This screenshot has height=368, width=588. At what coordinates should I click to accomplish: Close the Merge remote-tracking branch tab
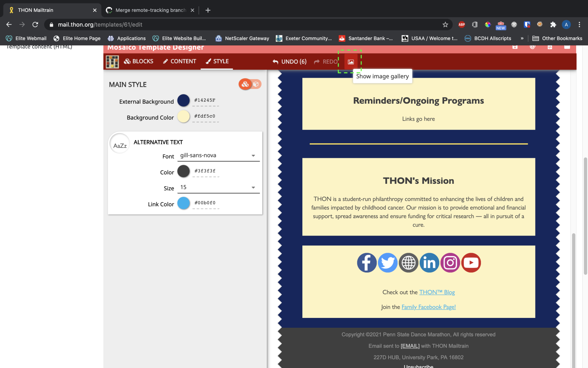[192, 10]
